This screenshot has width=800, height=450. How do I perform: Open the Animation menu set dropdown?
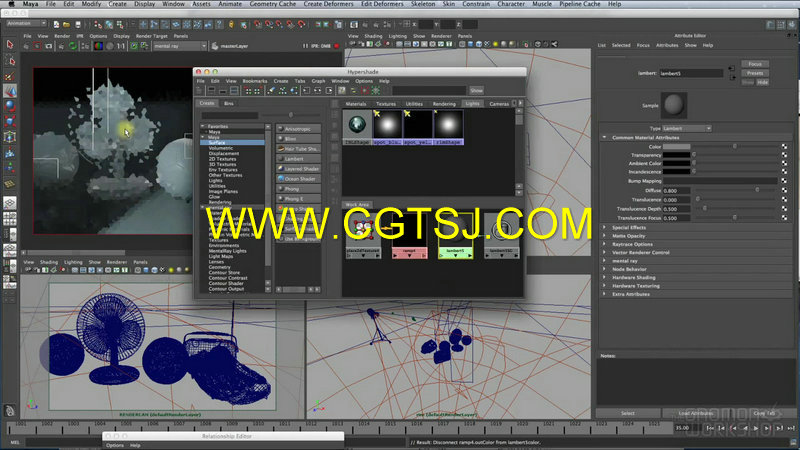click(26, 23)
